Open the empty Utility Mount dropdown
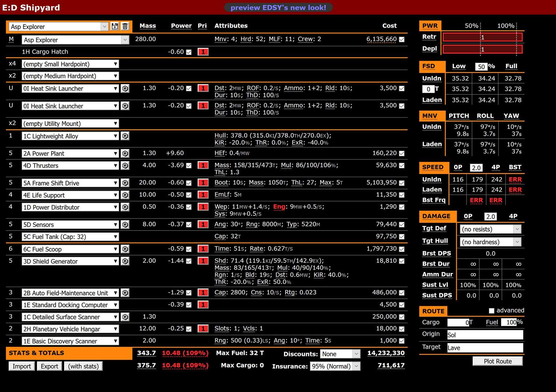Screen dimensions: 556x392 70,124
